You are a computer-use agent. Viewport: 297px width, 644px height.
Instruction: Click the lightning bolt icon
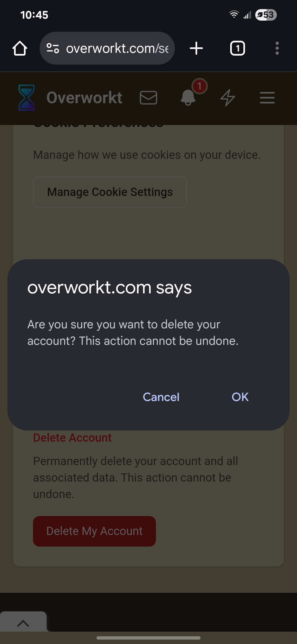tap(228, 98)
